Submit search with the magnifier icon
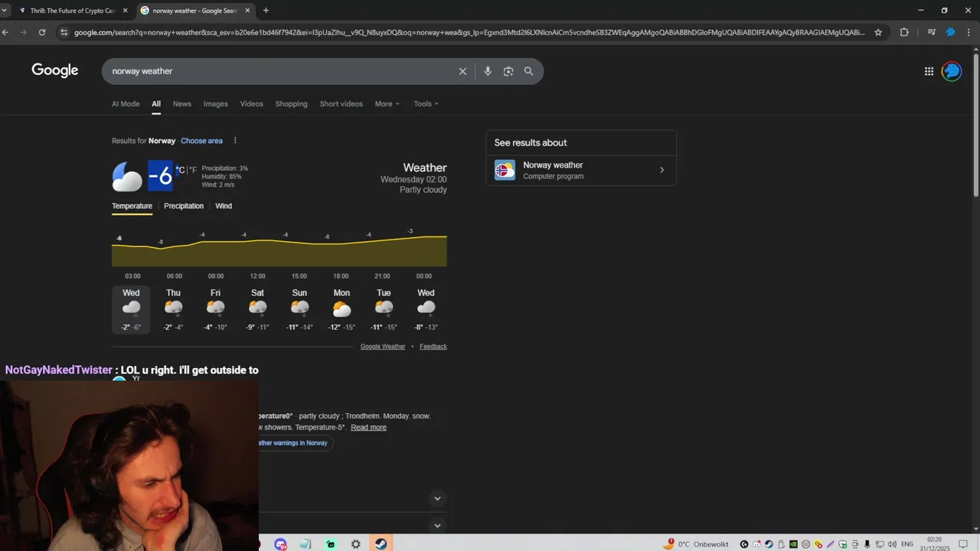The width and height of the screenshot is (980, 551). tap(528, 71)
